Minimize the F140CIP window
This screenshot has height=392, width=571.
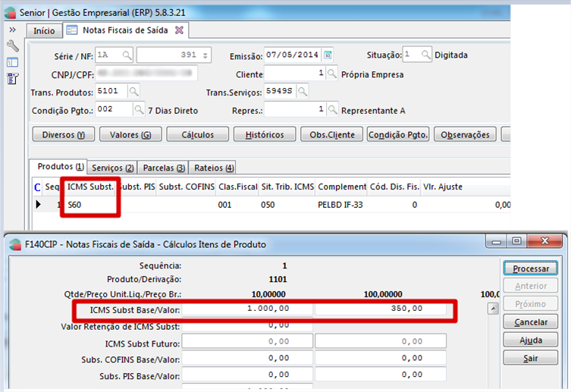tap(497, 241)
